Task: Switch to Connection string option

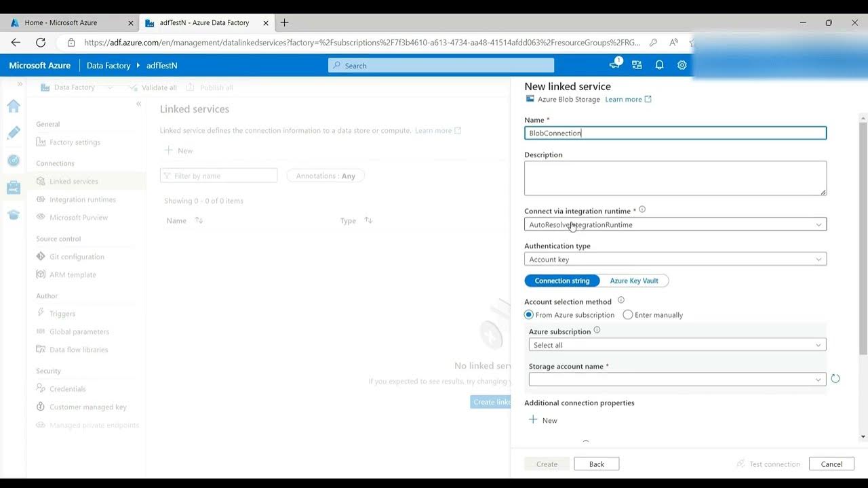Action: [x=562, y=281]
